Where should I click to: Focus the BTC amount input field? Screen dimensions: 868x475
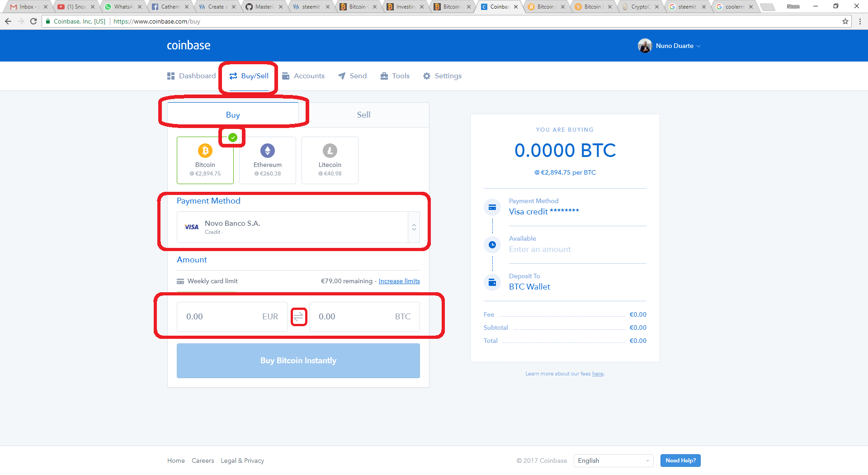tap(364, 317)
